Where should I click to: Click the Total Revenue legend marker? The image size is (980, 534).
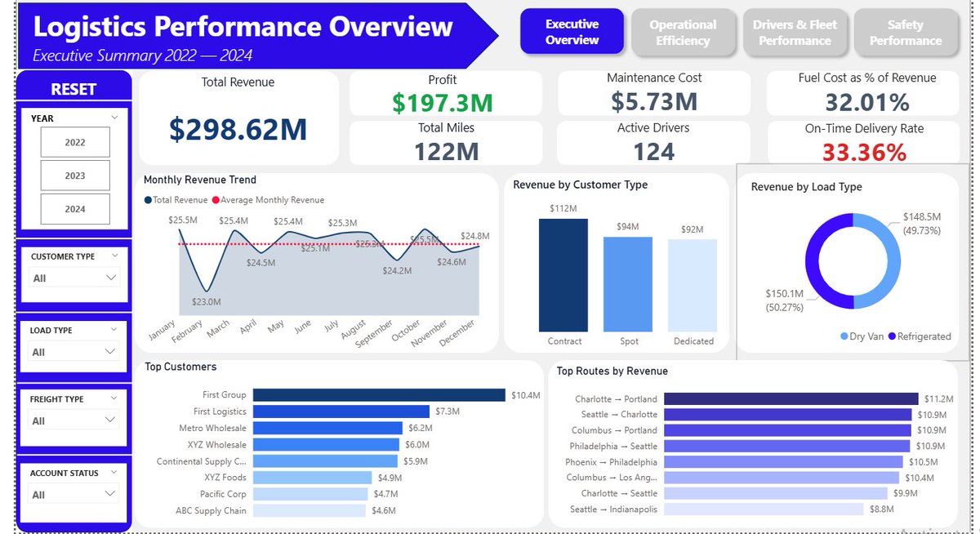(148, 200)
